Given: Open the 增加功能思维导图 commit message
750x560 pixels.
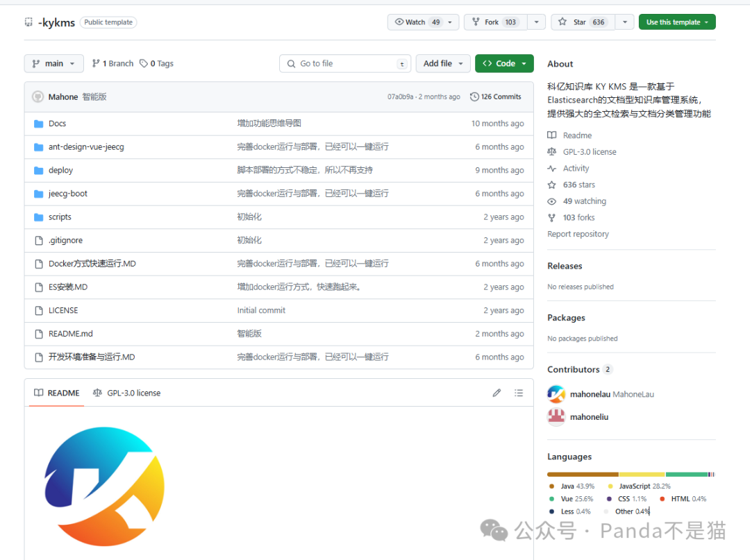Looking at the screenshot, I should point(269,124).
